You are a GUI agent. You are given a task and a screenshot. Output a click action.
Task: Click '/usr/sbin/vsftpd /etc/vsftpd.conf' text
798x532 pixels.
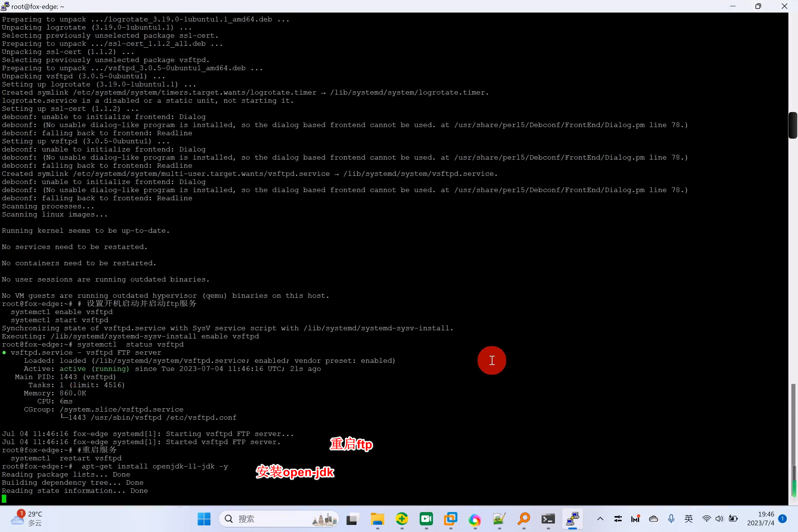[164, 417]
